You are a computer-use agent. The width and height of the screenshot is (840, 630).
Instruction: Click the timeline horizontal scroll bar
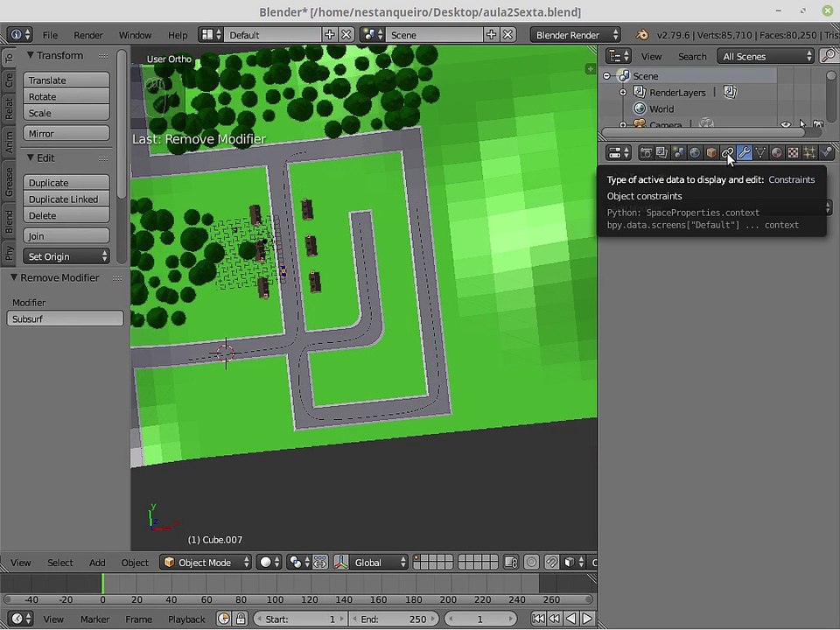point(297,599)
